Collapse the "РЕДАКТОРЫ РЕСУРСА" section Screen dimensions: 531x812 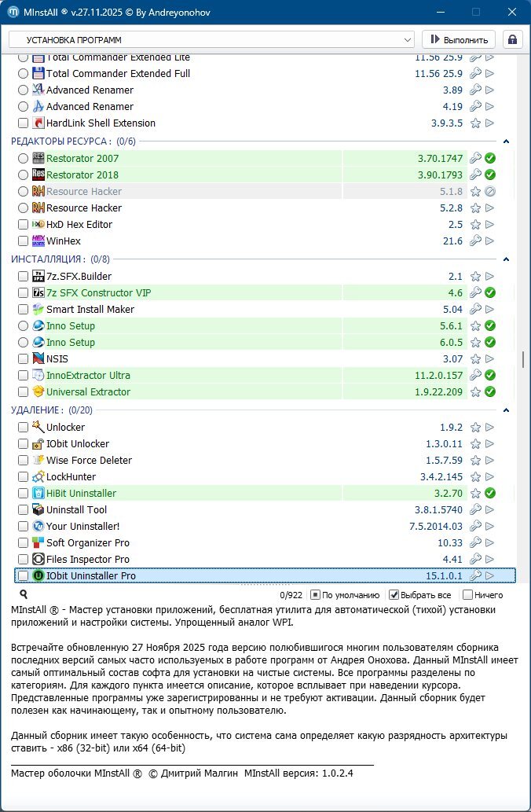click(x=507, y=141)
